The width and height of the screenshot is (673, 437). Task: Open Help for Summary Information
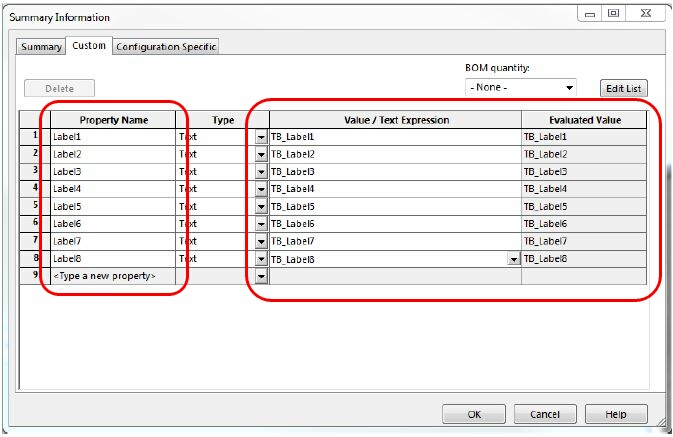(x=616, y=414)
